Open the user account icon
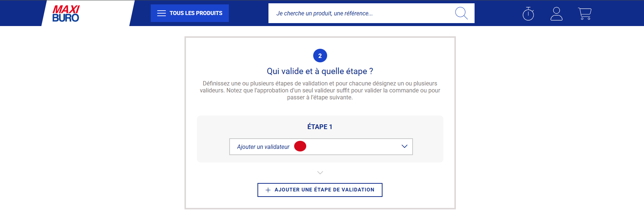The width and height of the screenshot is (644, 216). (556, 14)
